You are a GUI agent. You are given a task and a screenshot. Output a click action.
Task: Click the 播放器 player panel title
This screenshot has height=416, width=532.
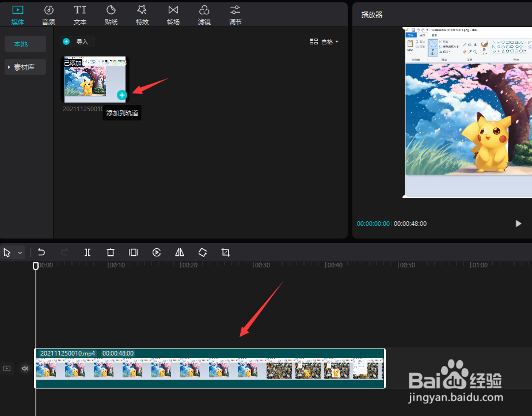pyautogui.click(x=372, y=15)
